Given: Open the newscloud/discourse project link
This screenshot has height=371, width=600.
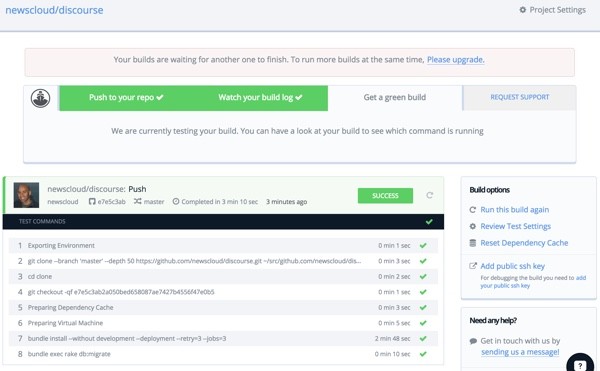Looking at the screenshot, I should 54,10.
